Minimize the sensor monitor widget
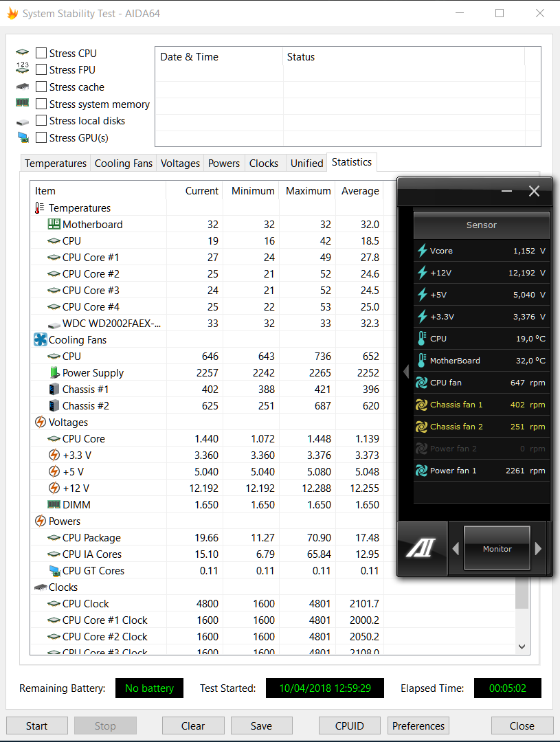Screen dimensions: 560x742 click(506, 191)
